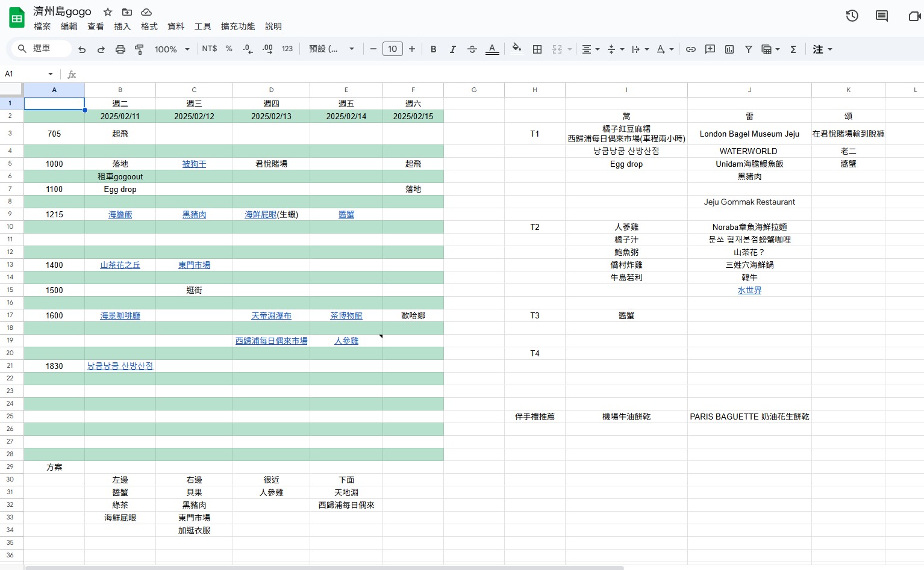Image resolution: width=924 pixels, height=570 pixels.
Task: Open the cell borders icon
Action: click(537, 49)
